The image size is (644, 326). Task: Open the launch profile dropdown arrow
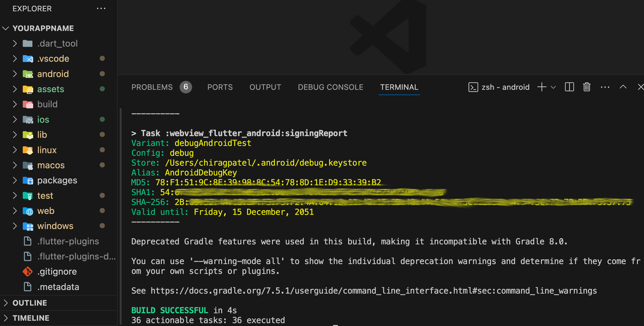pyautogui.click(x=553, y=87)
